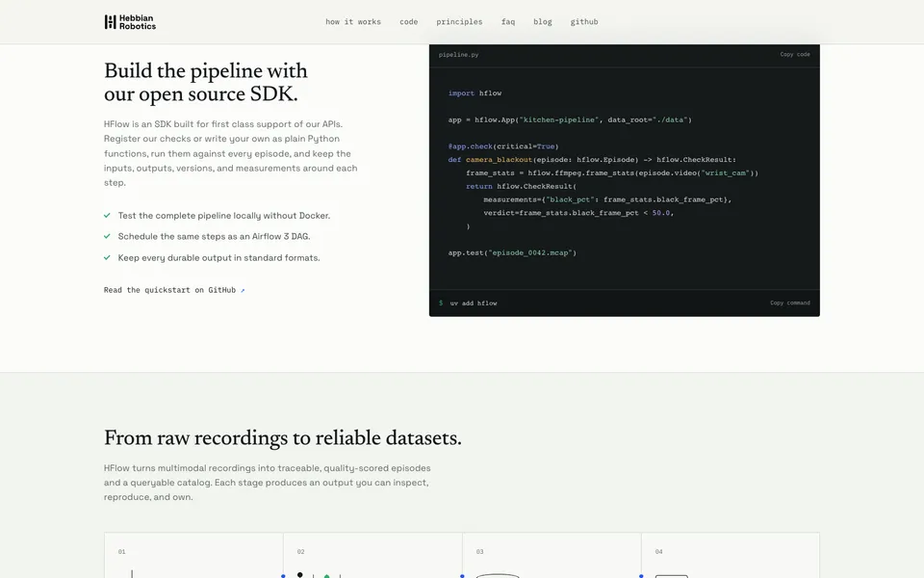Viewport: 924px width, 578px height.
Task: Click the Hebbian Robotics logo
Action: (130, 22)
